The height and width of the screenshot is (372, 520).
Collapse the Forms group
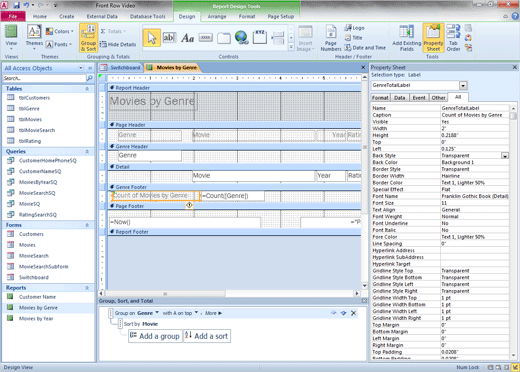[87, 225]
